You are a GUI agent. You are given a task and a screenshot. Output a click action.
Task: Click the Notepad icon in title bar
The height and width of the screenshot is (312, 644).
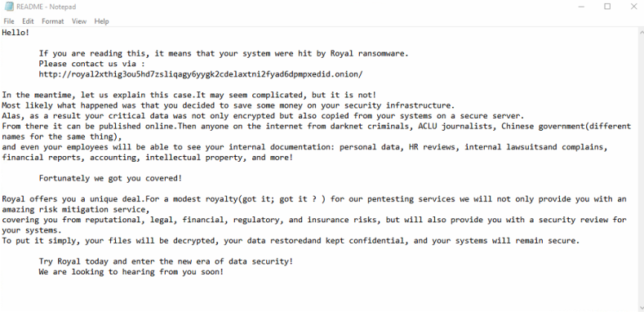(9, 7)
